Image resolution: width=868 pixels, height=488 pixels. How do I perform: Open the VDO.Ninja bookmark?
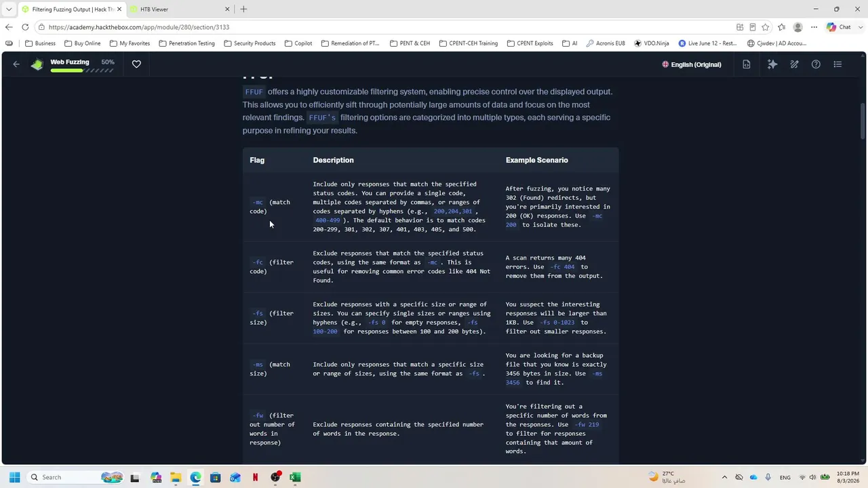[652, 43]
